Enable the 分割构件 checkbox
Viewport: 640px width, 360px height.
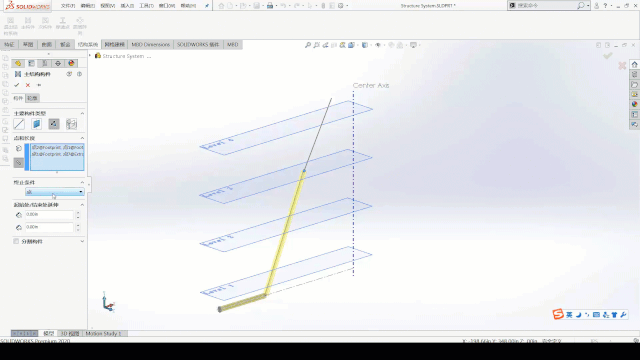click(x=16, y=241)
